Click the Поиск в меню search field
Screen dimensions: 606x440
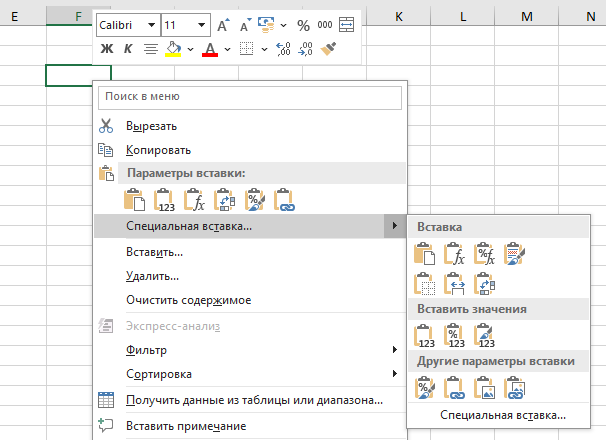(248, 97)
